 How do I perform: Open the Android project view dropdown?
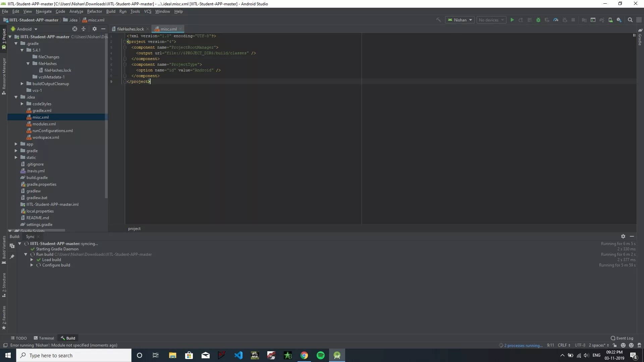(x=24, y=29)
